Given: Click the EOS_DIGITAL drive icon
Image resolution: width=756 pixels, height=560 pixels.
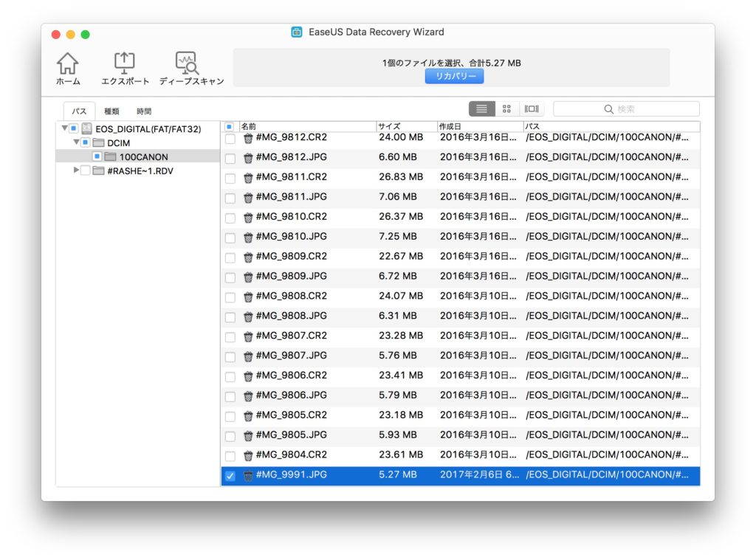Looking at the screenshot, I should pos(87,128).
